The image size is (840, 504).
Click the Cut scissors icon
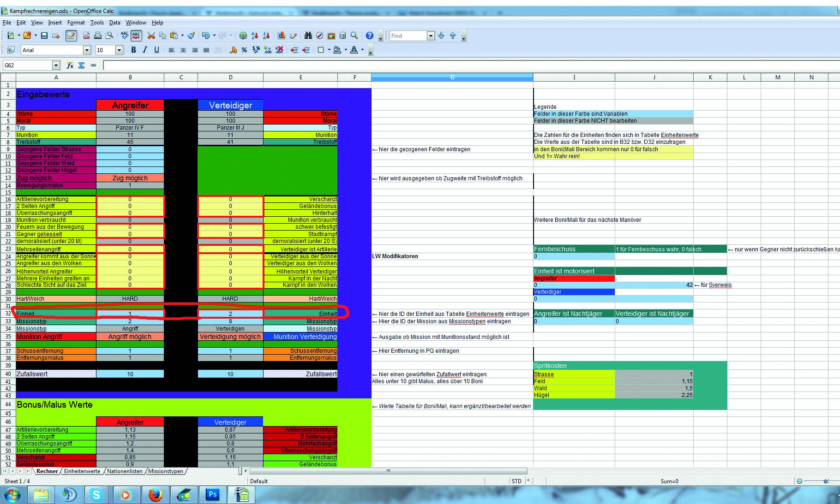point(151,36)
